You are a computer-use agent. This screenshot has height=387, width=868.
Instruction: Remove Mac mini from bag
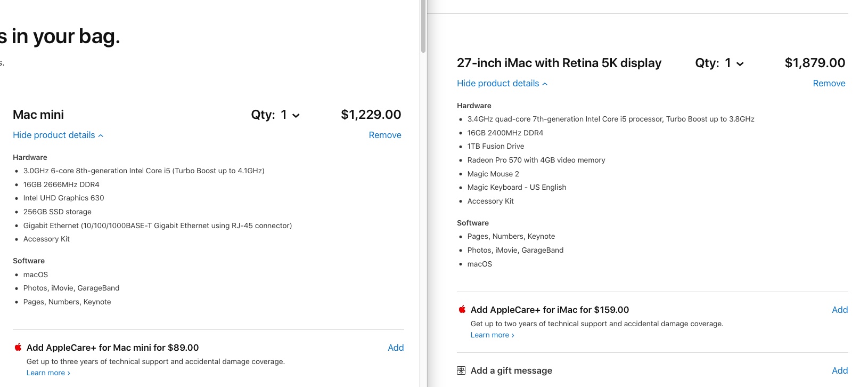pos(385,135)
